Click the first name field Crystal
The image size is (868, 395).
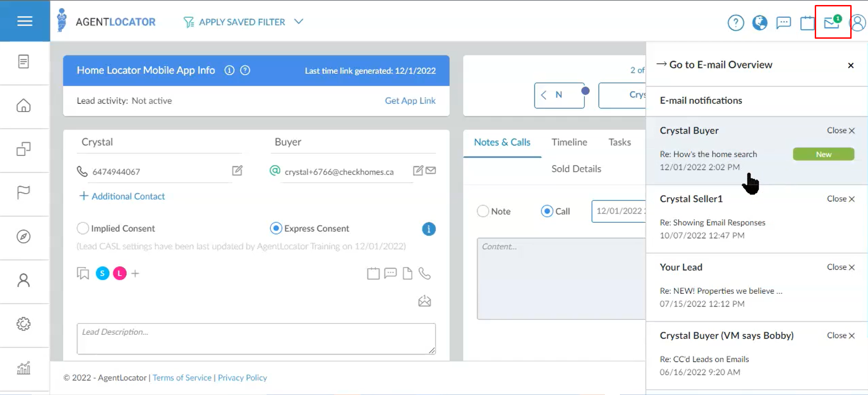159,142
